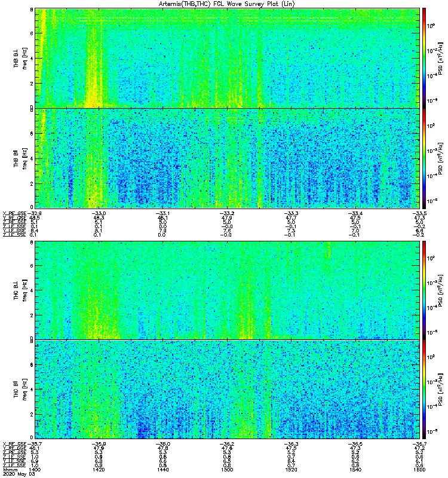
Task: Click the color bar beside the THC B⊥ panel
Action: [x=424, y=290]
